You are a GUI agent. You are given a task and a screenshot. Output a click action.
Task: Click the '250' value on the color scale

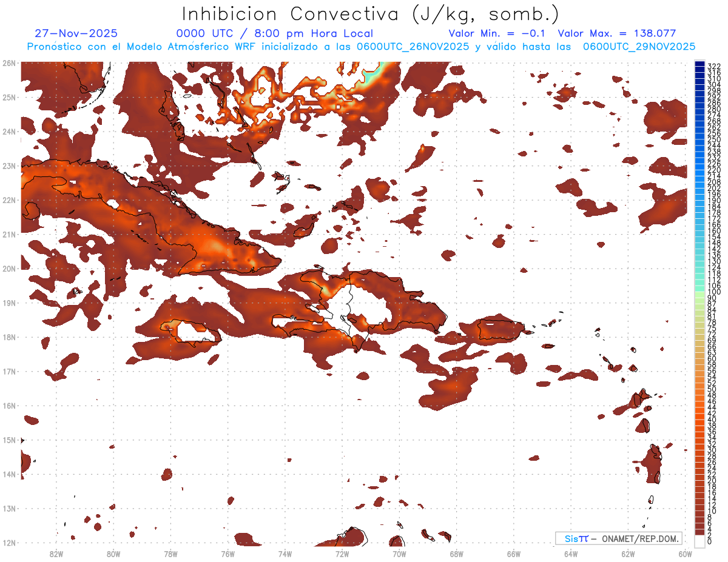(x=714, y=140)
